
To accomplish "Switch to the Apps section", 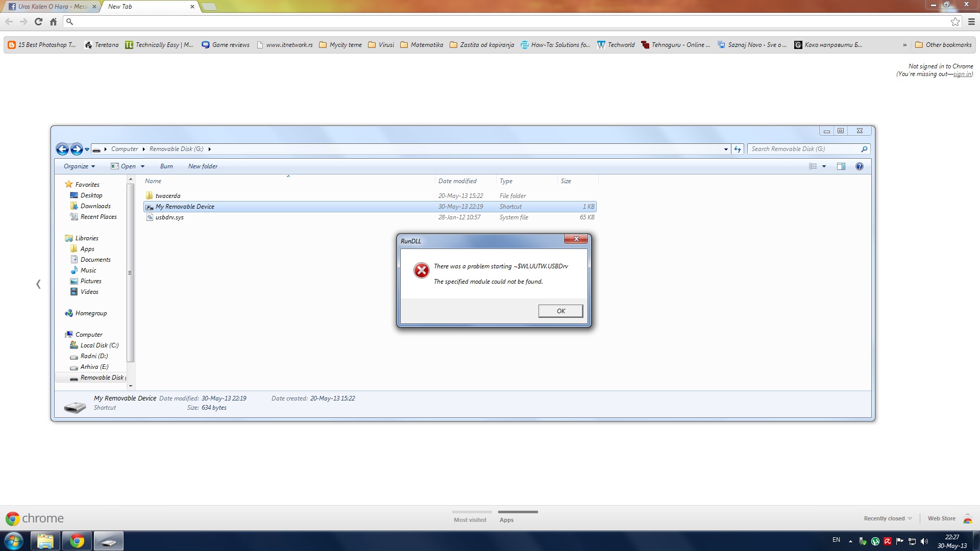I will tap(506, 520).
